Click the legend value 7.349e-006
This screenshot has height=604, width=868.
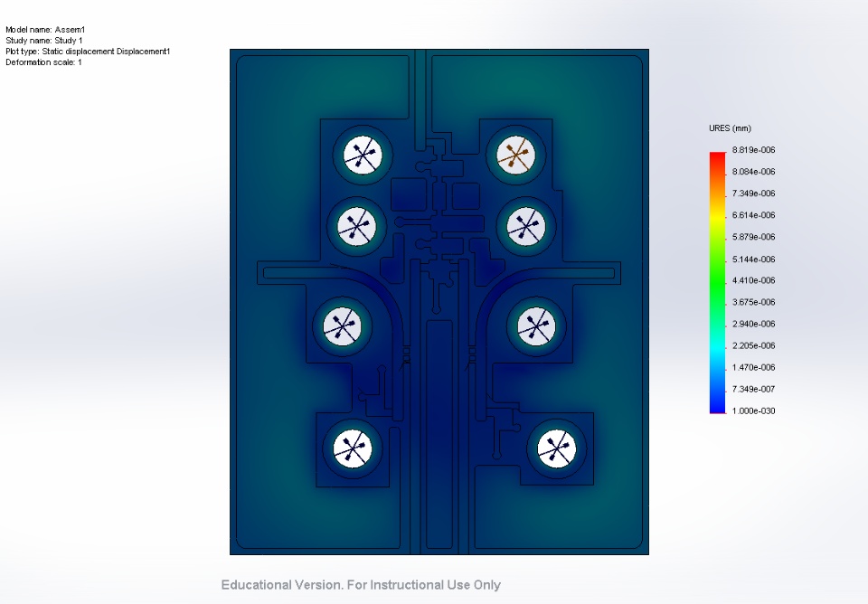click(753, 193)
